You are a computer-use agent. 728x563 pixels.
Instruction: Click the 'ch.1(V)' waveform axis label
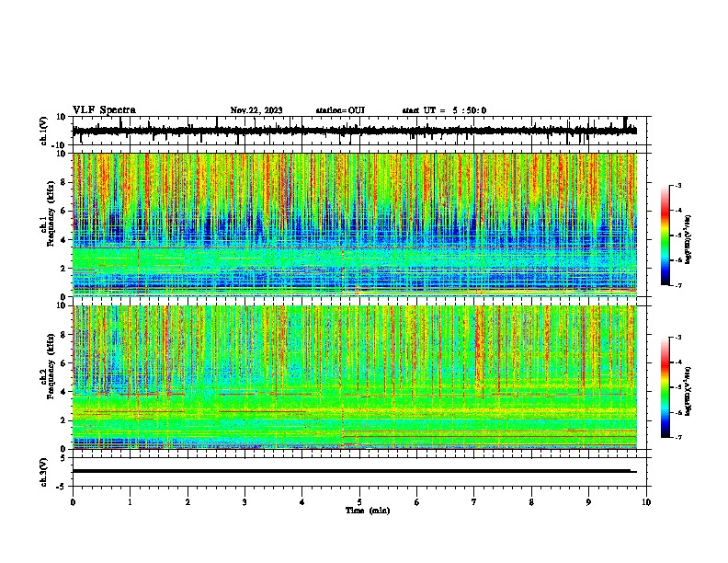pos(43,132)
